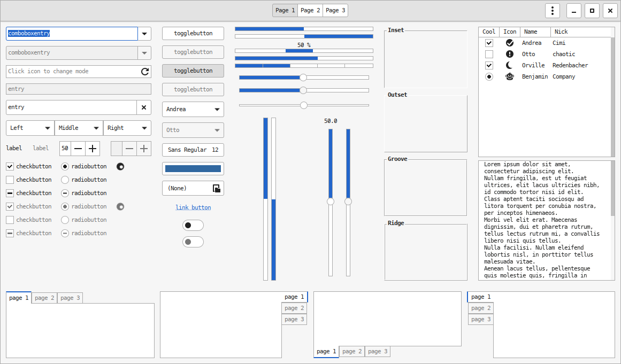This screenshot has width=621, height=364.
Task: Click the file chooser icon beside (None)
Action: (216, 188)
